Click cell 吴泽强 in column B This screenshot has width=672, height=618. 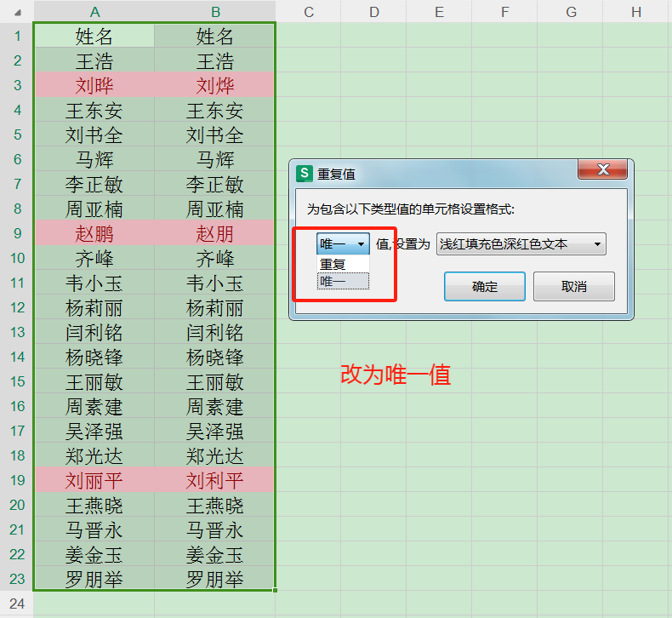(214, 431)
